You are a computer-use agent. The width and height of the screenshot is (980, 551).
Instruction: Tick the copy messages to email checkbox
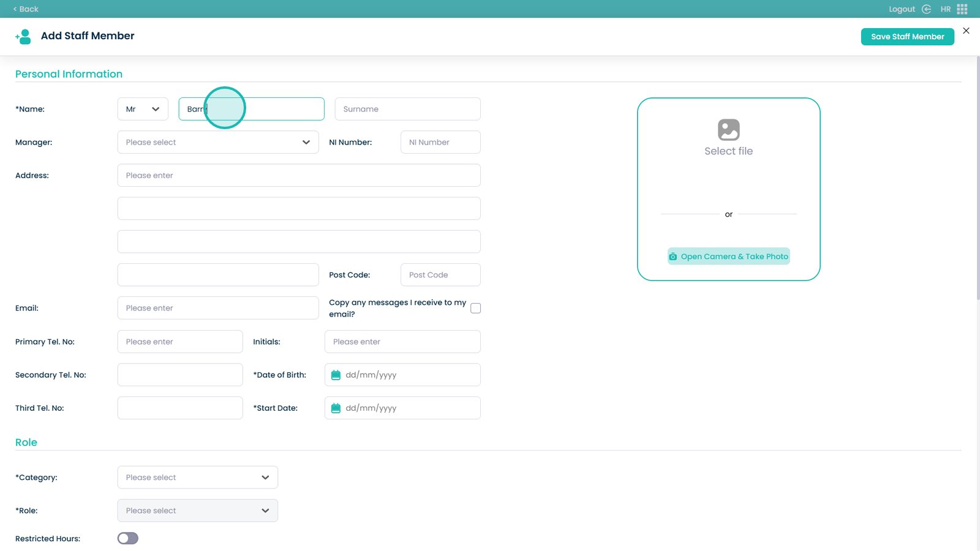pos(475,309)
